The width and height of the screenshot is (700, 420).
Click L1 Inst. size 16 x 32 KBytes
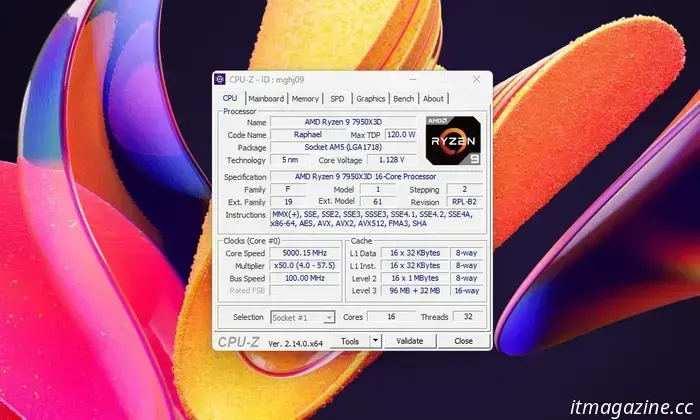(415, 265)
